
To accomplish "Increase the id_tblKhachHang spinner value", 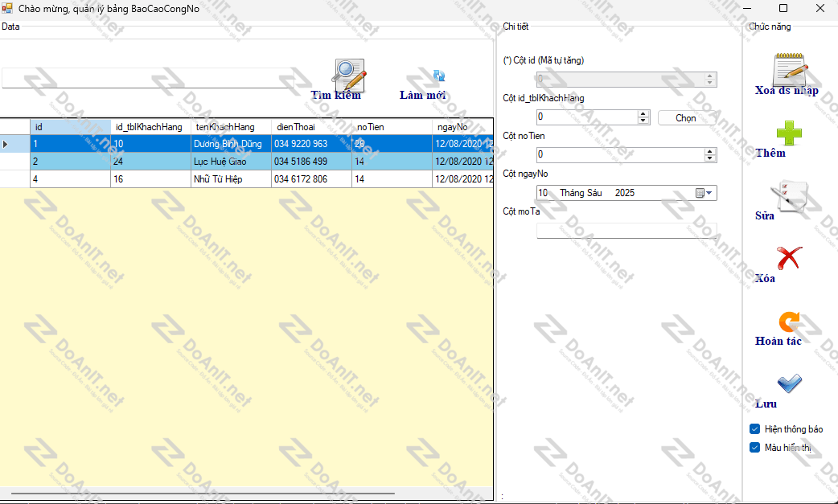I will pos(643,113).
